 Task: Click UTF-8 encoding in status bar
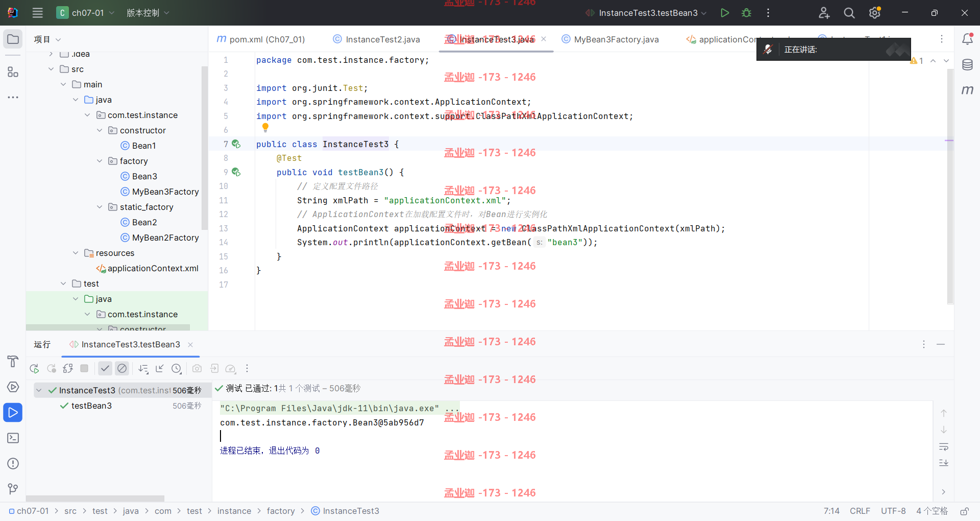pos(893,511)
